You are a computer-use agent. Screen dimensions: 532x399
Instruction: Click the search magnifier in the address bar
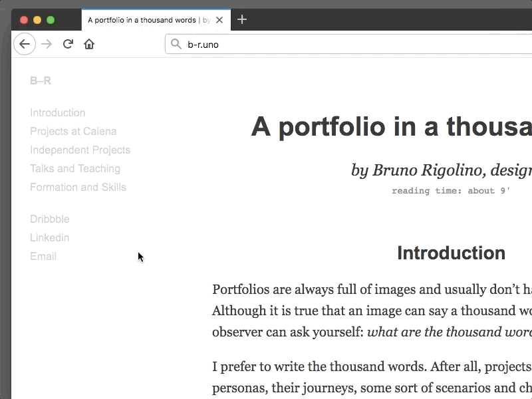click(176, 44)
